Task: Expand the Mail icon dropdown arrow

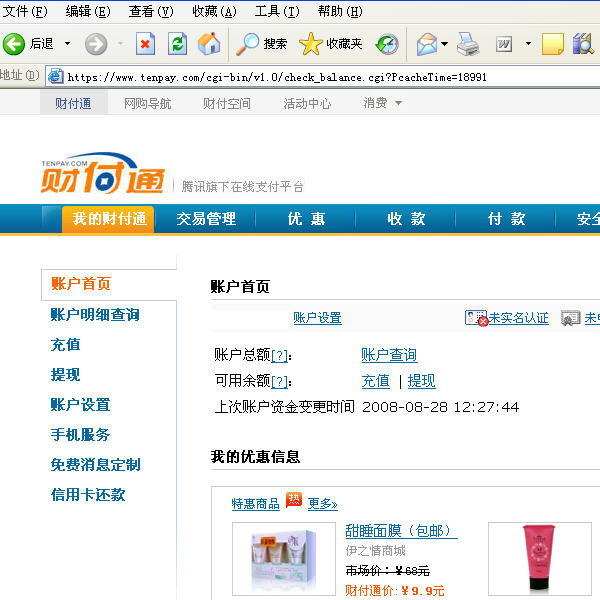Action: click(x=444, y=44)
